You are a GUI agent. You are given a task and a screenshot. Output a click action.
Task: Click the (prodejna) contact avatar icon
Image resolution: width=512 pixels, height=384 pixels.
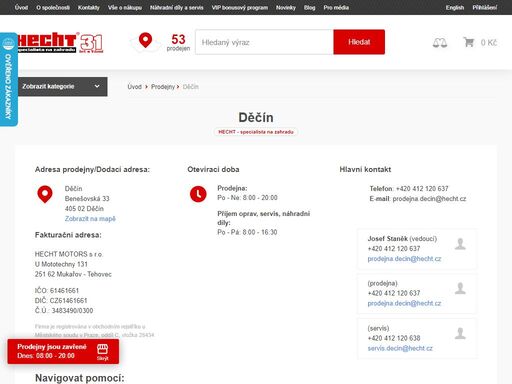point(460,288)
